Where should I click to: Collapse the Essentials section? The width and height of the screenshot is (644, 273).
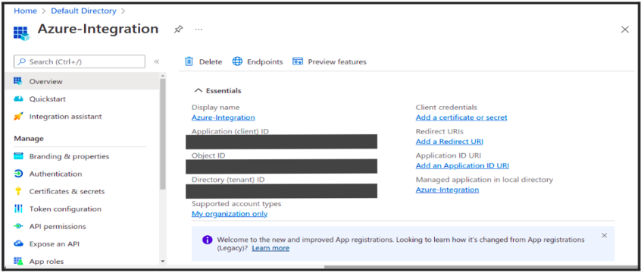tap(199, 90)
